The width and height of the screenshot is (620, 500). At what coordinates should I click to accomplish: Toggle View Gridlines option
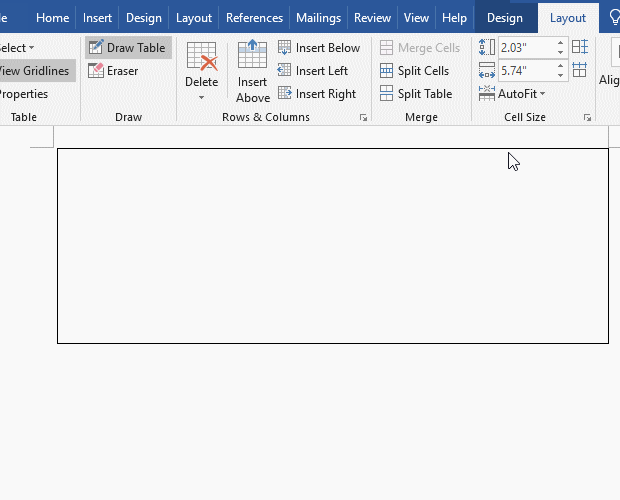(x=34, y=71)
